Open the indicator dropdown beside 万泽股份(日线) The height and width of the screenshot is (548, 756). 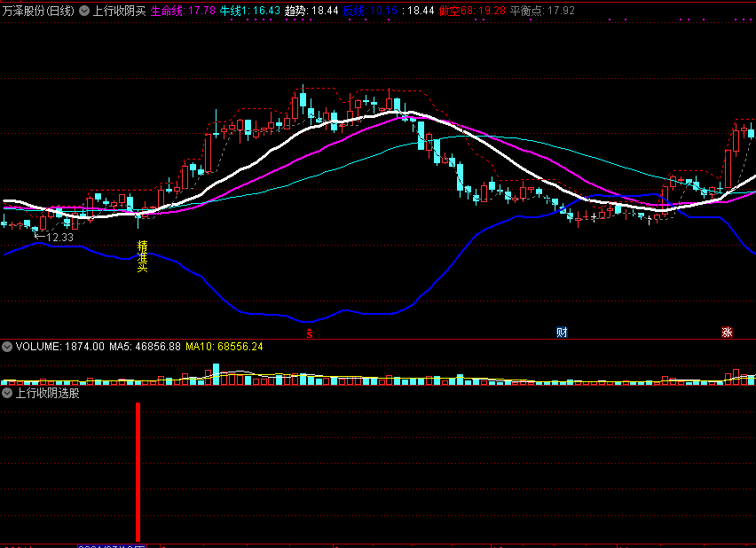tap(84, 11)
